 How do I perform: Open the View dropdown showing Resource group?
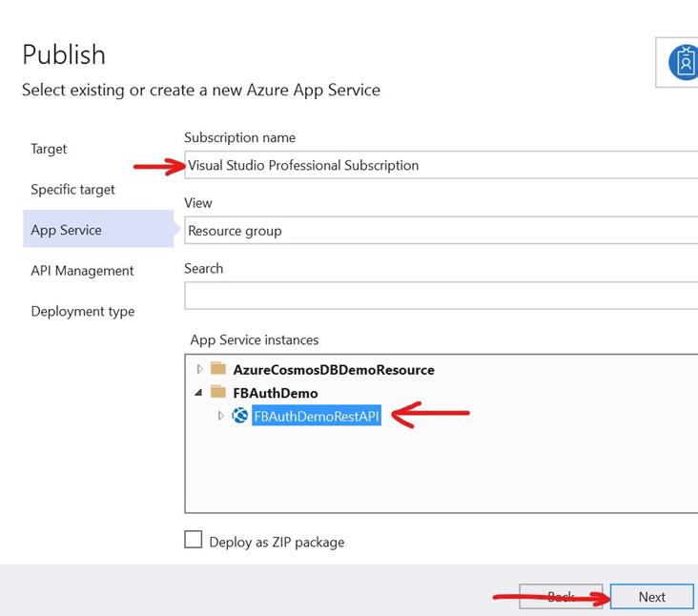(x=441, y=231)
